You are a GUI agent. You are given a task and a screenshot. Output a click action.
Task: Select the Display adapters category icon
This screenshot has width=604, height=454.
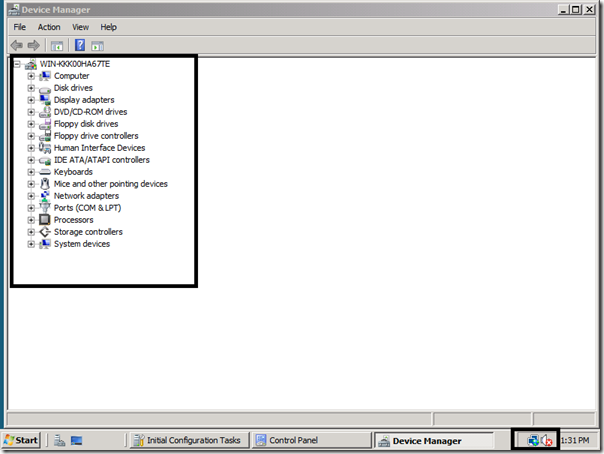[x=45, y=100]
